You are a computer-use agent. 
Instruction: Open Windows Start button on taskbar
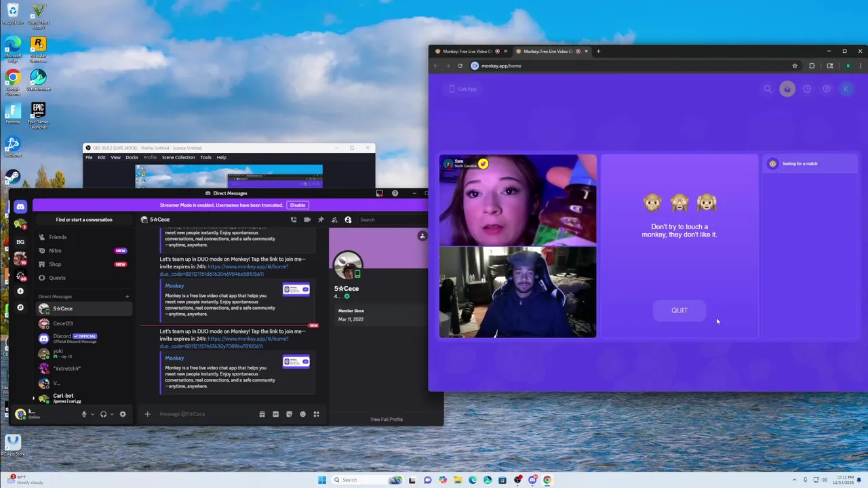[x=322, y=480]
